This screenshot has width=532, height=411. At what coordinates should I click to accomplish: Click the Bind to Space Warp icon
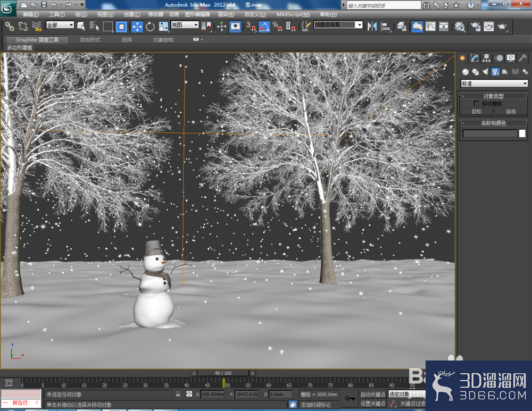(x=37, y=26)
